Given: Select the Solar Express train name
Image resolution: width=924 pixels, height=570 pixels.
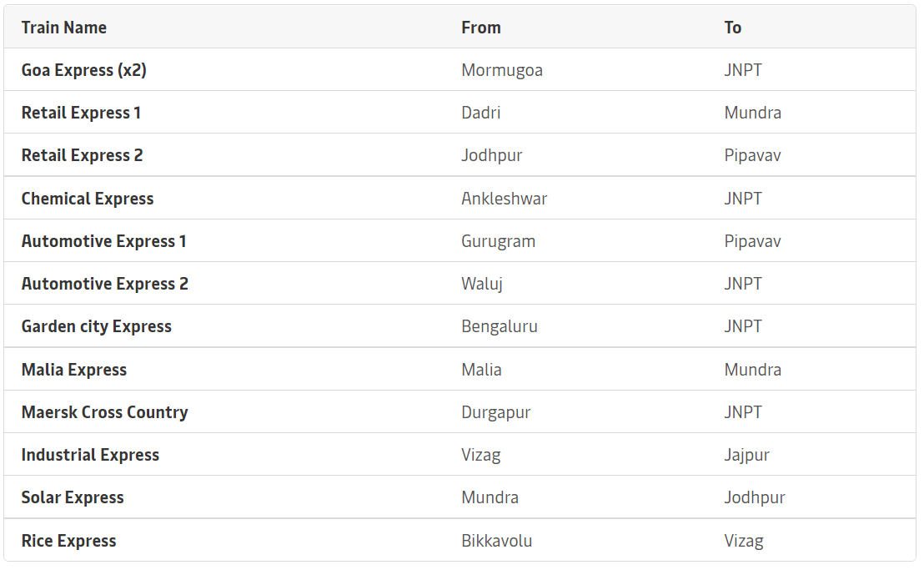Looking at the screenshot, I should 73,497.
